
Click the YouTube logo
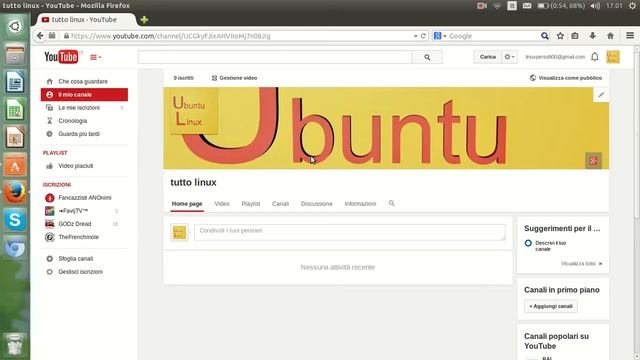coord(61,57)
